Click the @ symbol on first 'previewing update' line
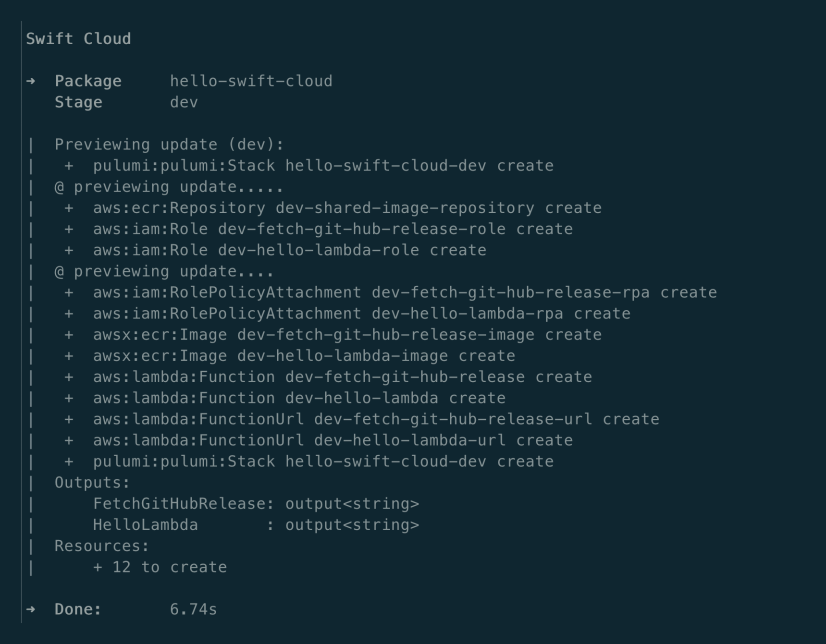This screenshot has width=826, height=644. (60, 187)
